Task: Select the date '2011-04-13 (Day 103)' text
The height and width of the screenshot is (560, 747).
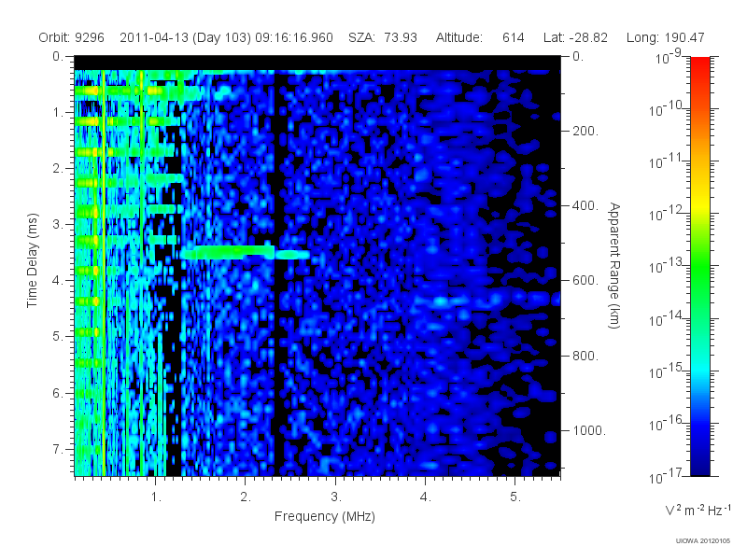Action: point(185,37)
